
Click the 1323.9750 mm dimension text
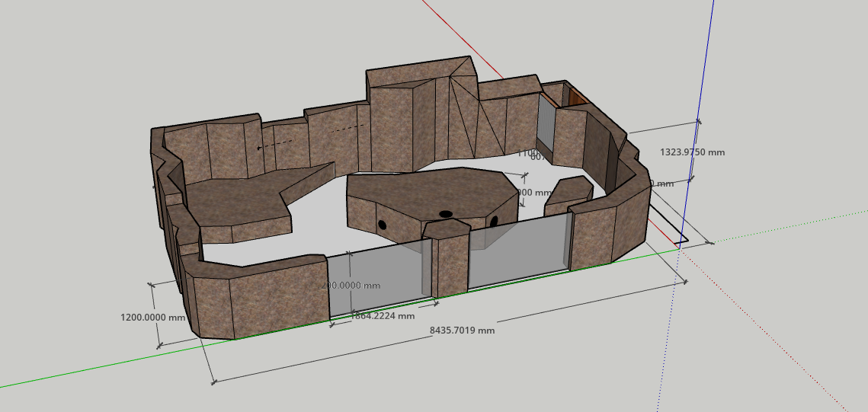[x=693, y=152]
